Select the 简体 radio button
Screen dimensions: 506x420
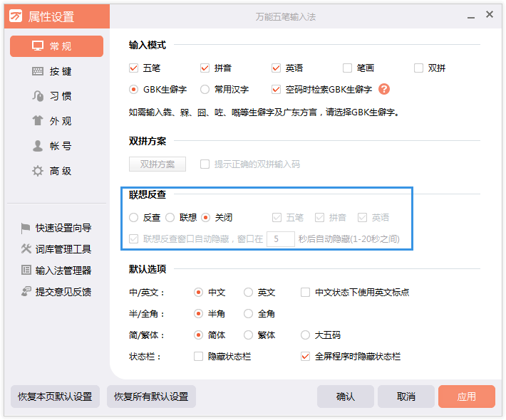pos(198,335)
